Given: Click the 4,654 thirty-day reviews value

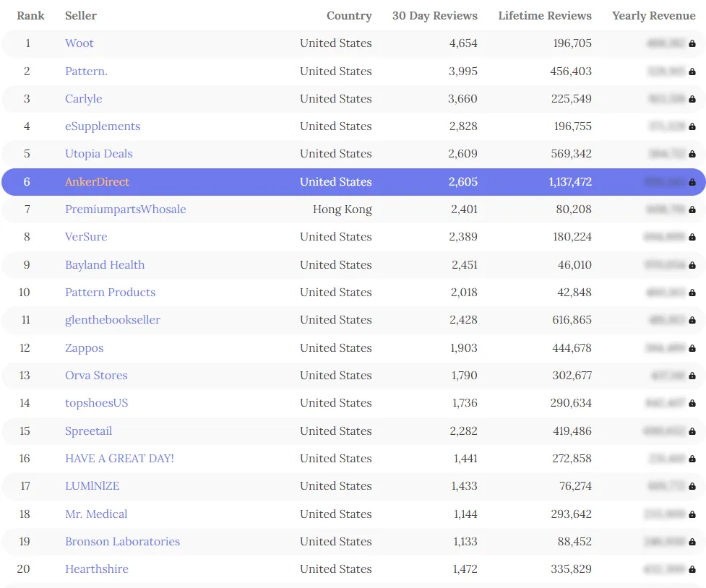Looking at the screenshot, I should click(463, 43).
